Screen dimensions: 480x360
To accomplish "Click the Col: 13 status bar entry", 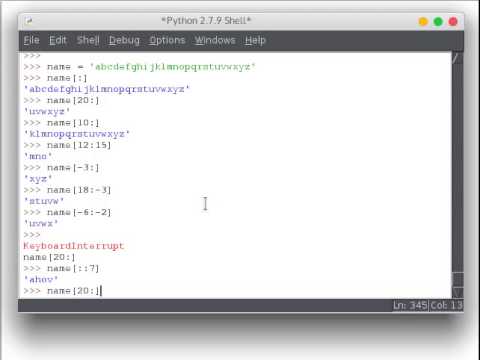I will (x=447, y=305).
